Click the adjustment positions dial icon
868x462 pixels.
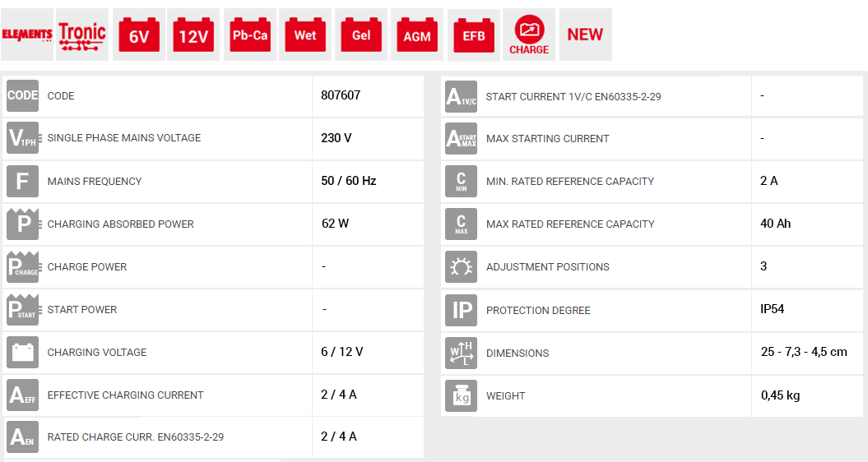461,266
